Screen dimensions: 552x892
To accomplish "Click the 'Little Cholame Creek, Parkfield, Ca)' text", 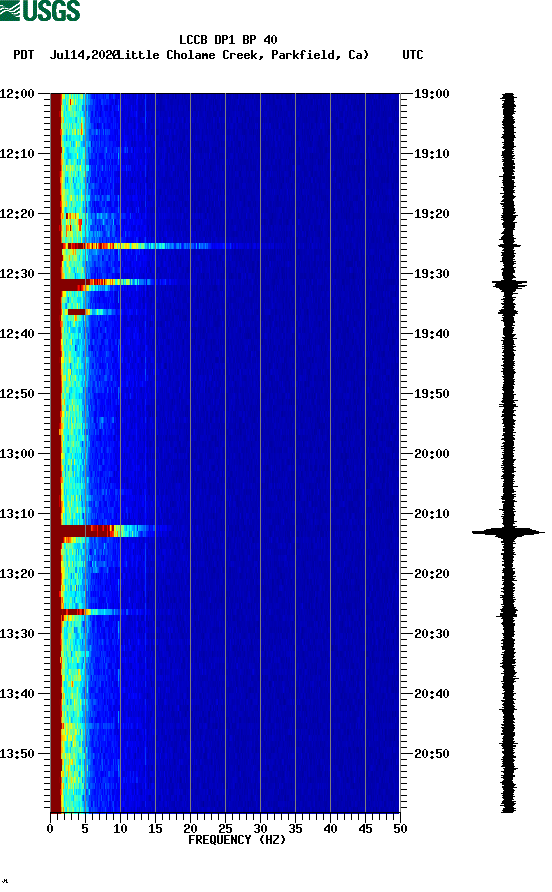I will pos(242,55).
